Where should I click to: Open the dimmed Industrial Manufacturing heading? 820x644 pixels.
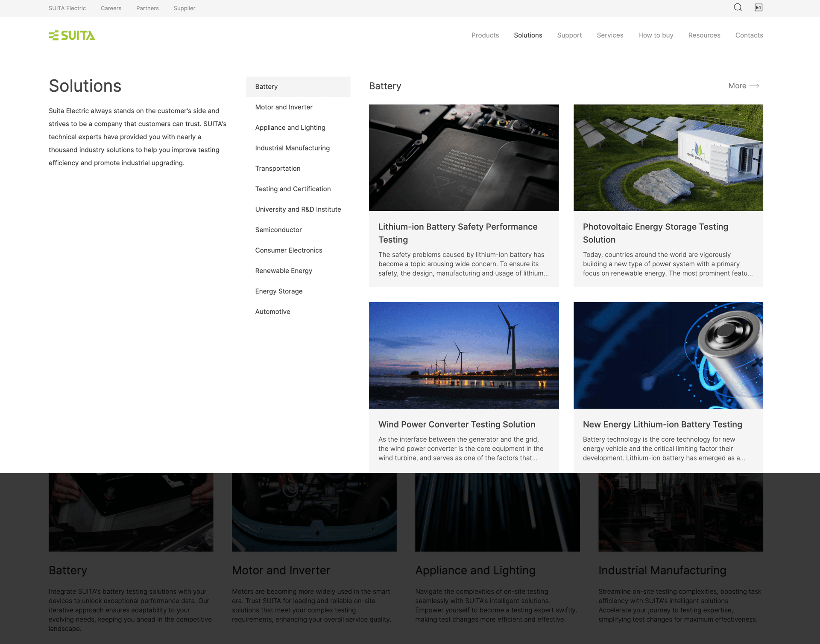click(x=662, y=571)
